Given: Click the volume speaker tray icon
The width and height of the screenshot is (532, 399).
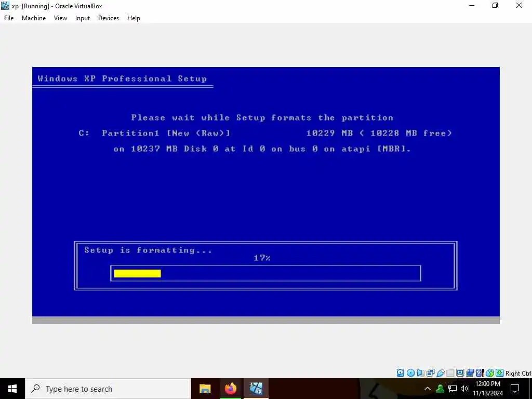Looking at the screenshot, I should (x=464, y=389).
